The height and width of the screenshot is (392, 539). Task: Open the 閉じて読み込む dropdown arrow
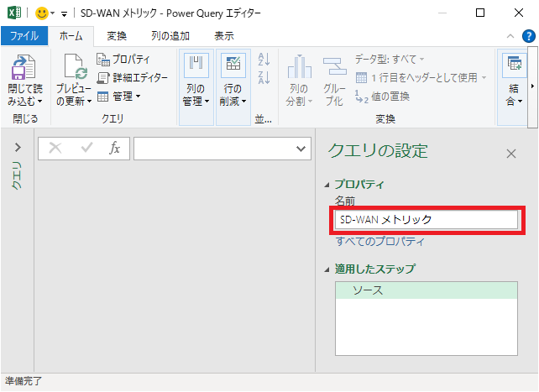point(39,102)
